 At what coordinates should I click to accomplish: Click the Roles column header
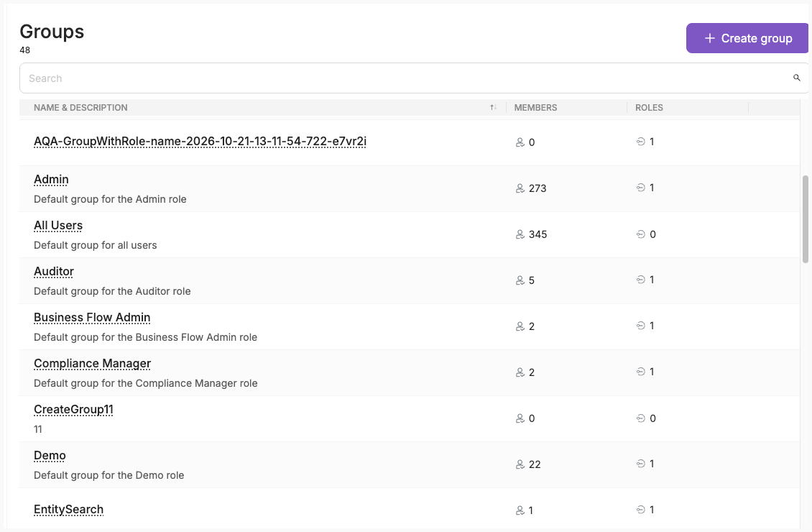coord(649,107)
